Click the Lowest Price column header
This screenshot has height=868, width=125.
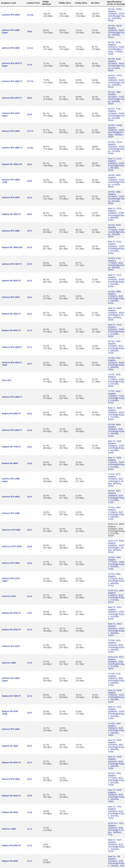[33, 3]
